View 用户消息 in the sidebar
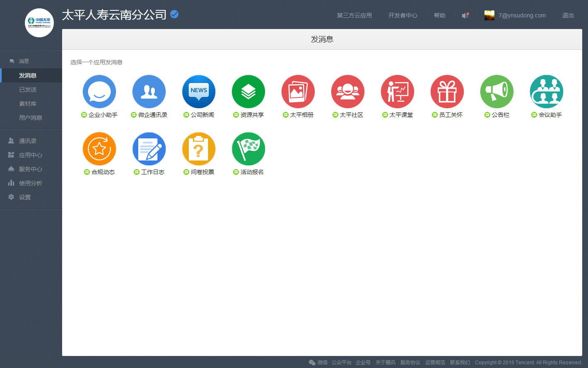The height and width of the screenshot is (368, 588). 31,118
